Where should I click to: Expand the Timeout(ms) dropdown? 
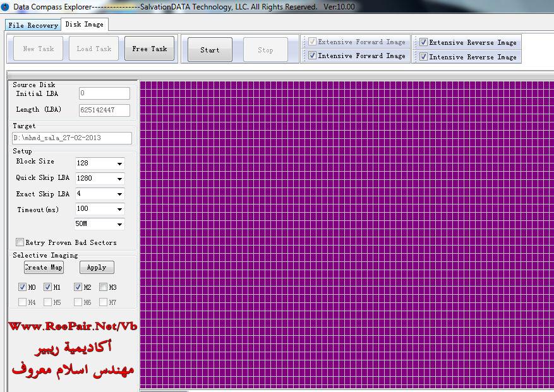coord(119,209)
